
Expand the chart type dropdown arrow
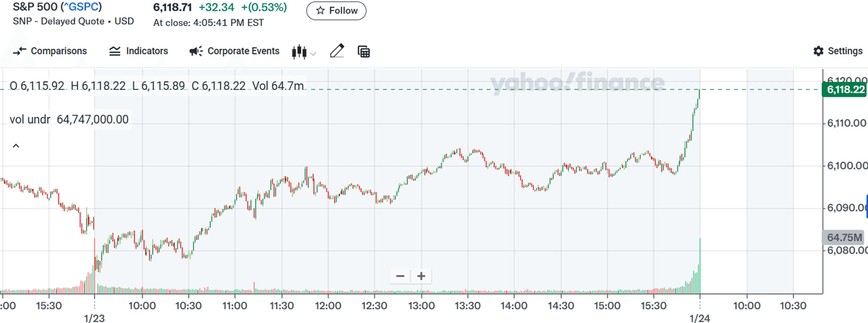pos(313,53)
